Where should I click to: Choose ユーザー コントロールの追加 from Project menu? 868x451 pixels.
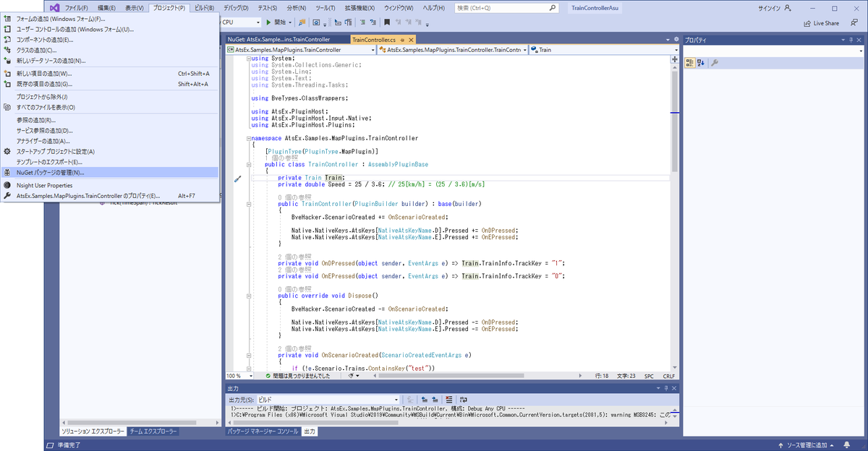pos(110,29)
